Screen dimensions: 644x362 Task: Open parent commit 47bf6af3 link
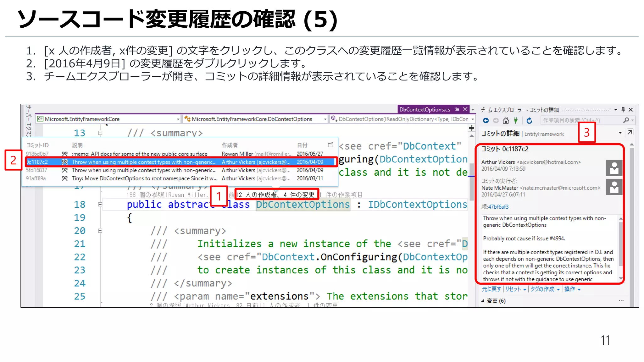pos(498,207)
